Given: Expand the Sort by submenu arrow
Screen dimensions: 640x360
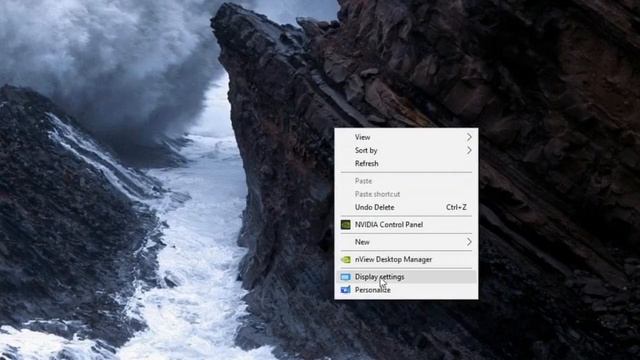Looking at the screenshot, I should [469, 150].
